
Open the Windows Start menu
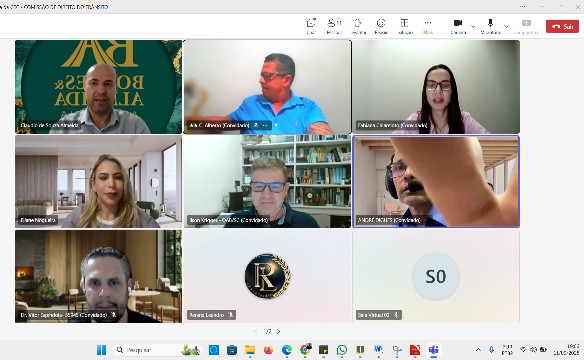[x=101, y=350]
